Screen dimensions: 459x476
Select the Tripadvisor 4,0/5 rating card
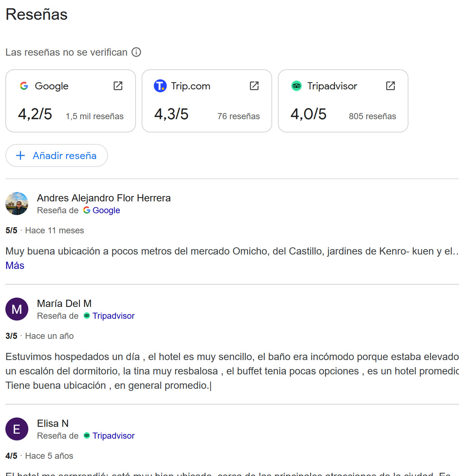point(343,108)
